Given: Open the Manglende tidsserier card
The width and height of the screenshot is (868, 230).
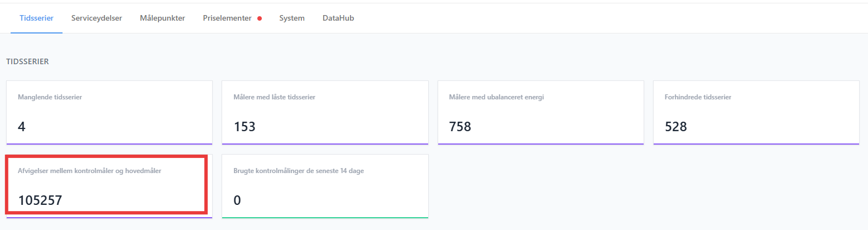Looking at the screenshot, I should point(109,113).
